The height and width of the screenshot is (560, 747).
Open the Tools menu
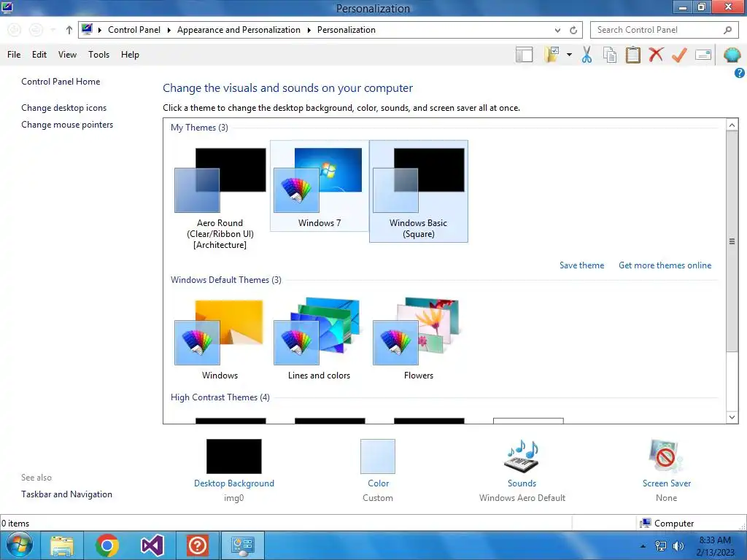[x=98, y=55]
